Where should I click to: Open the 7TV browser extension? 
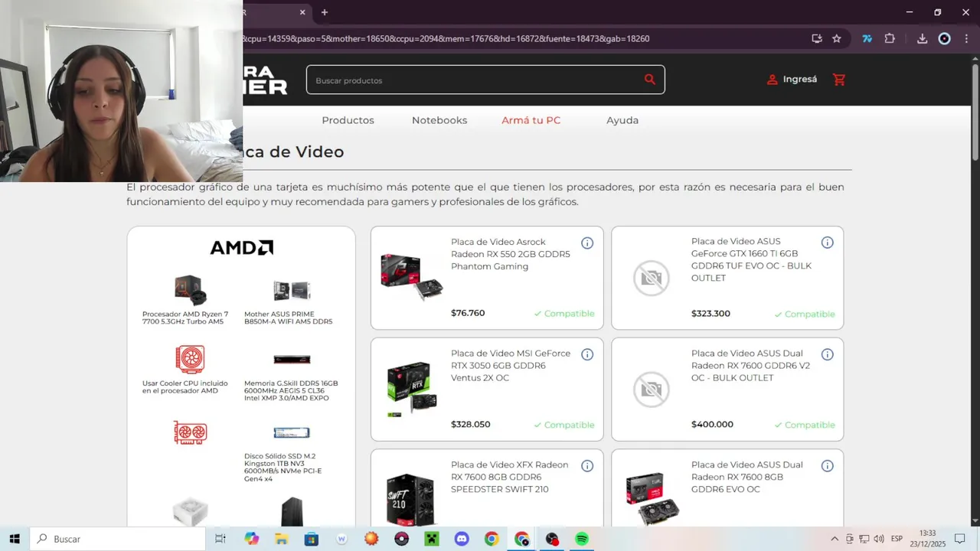(867, 38)
